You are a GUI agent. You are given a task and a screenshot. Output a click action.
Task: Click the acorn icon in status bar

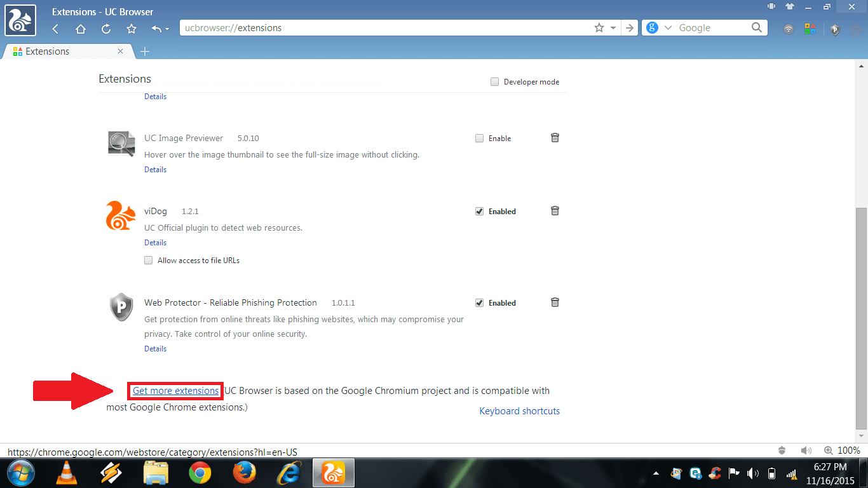click(783, 451)
